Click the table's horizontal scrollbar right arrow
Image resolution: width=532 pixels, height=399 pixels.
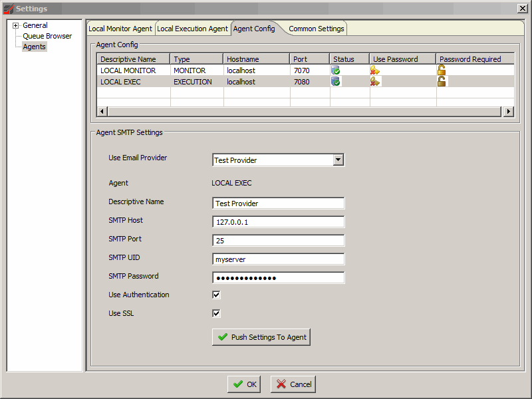[509, 112]
